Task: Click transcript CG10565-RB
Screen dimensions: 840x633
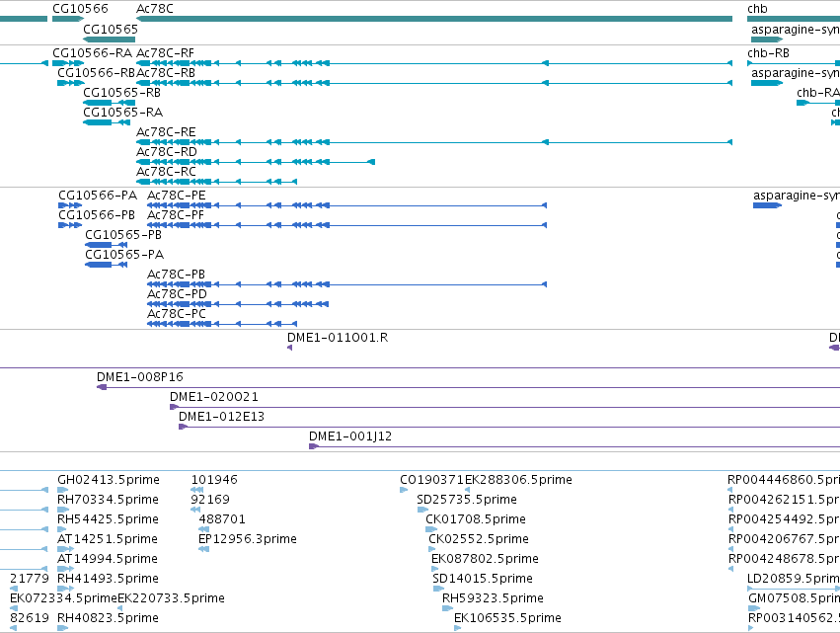Action: [x=110, y=103]
